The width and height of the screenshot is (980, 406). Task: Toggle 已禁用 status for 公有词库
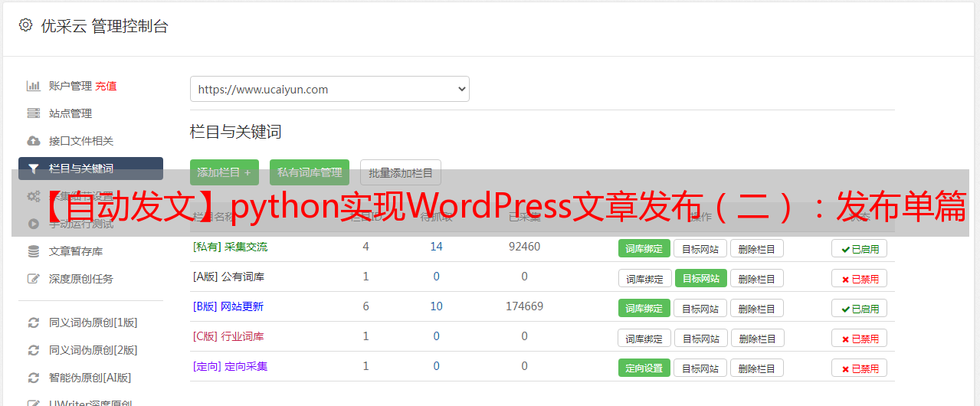click(x=860, y=278)
